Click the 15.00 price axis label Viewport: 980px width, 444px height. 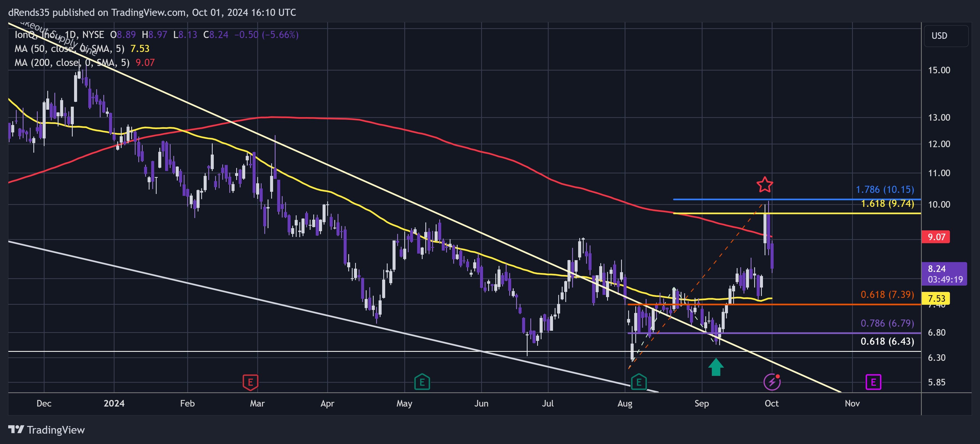(x=939, y=71)
